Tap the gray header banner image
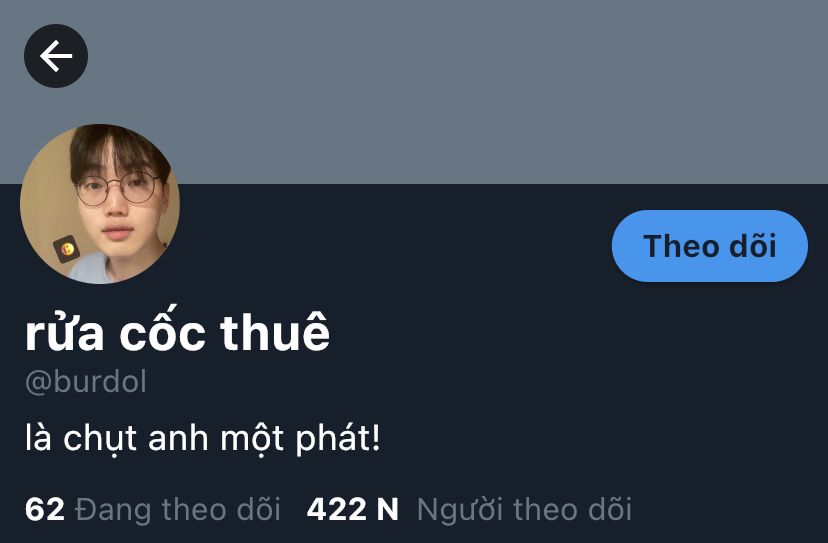This screenshot has height=543, width=828. (414, 92)
